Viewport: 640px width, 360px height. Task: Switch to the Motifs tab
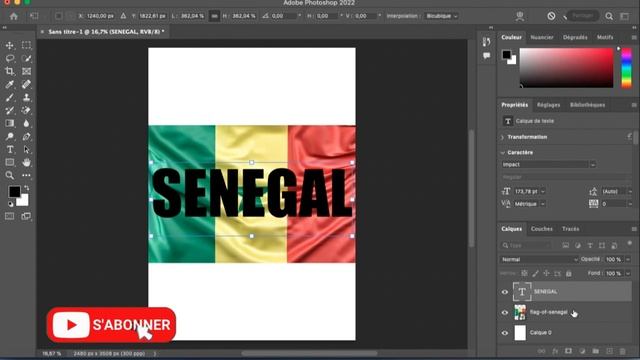(605, 37)
